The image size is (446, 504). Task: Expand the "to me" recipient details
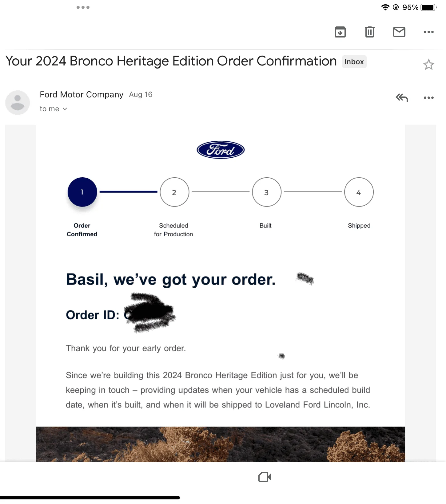[x=54, y=109]
